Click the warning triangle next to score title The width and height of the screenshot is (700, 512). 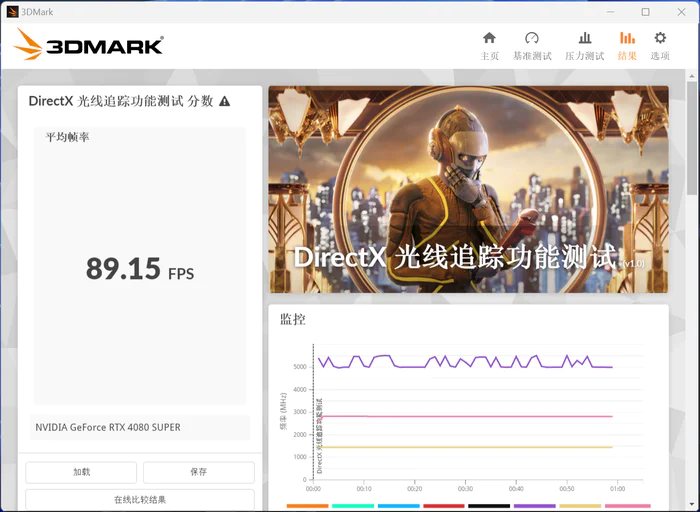point(225,101)
